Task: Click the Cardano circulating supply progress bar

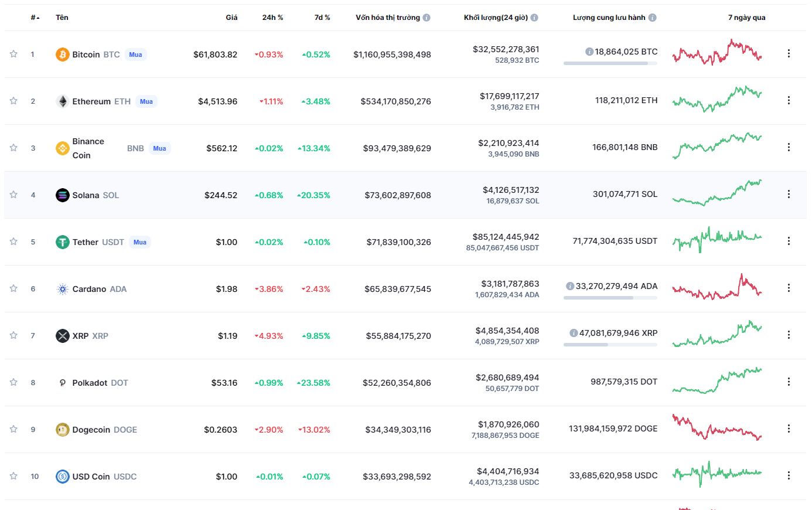Action: click(x=610, y=298)
